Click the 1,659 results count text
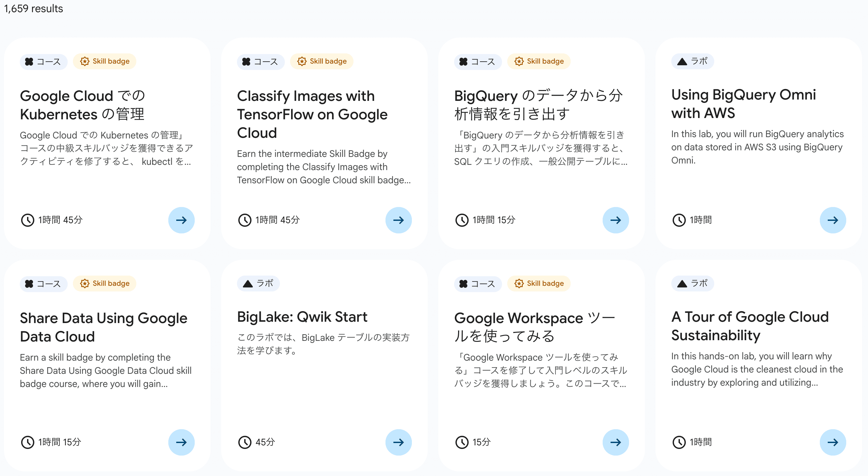Image resolution: width=868 pixels, height=476 pixels. (x=33, y=9)
